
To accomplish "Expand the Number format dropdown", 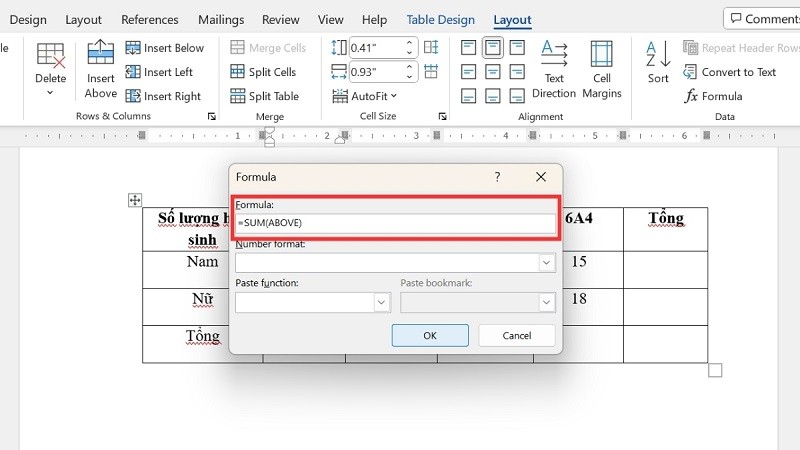I will coord(546,263).
